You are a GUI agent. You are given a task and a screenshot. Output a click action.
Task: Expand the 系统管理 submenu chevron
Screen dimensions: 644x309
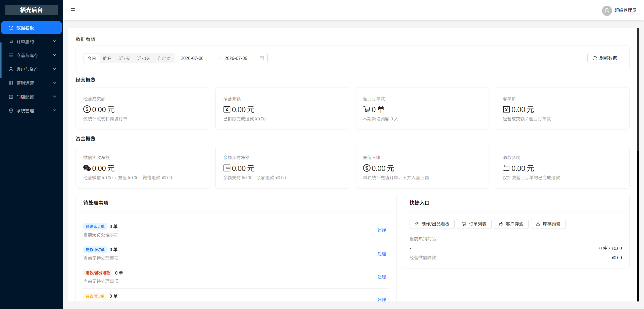tap(55, 110)
